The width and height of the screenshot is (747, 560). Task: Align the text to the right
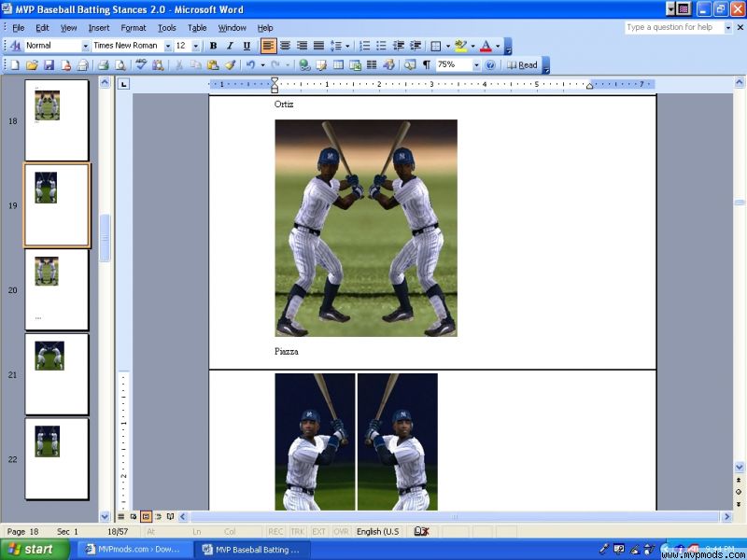pyautogui.click(x=302, y=46)
